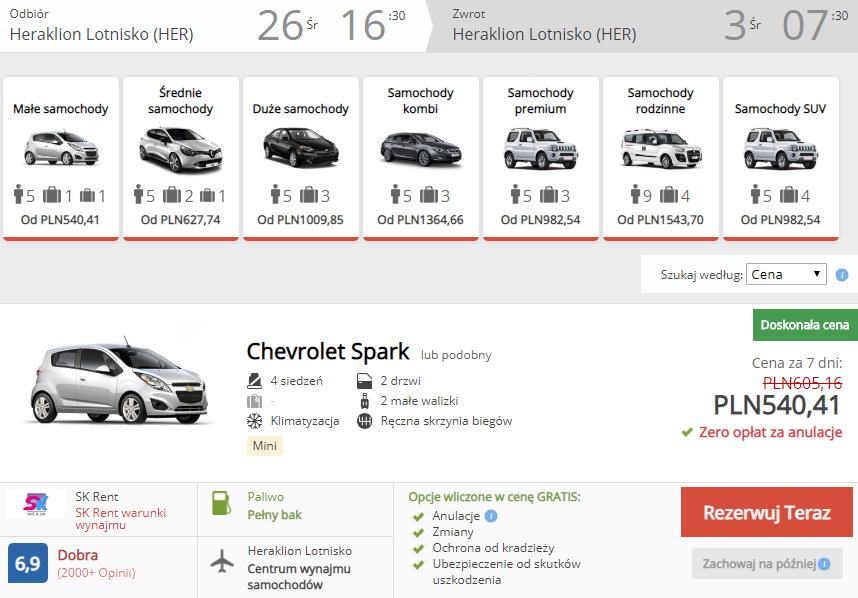
Task: Click the Chevrolet Spark car photo
Action: pos(120,379)
